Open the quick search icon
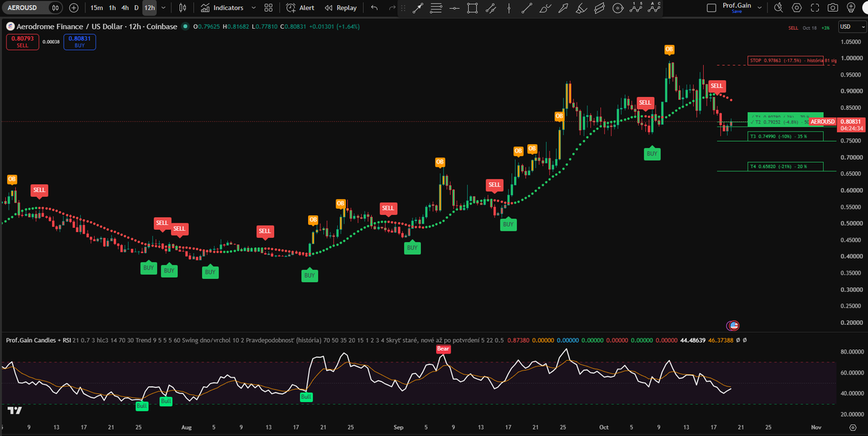Screen dimensions: 868x436 (x=778, y=7)
